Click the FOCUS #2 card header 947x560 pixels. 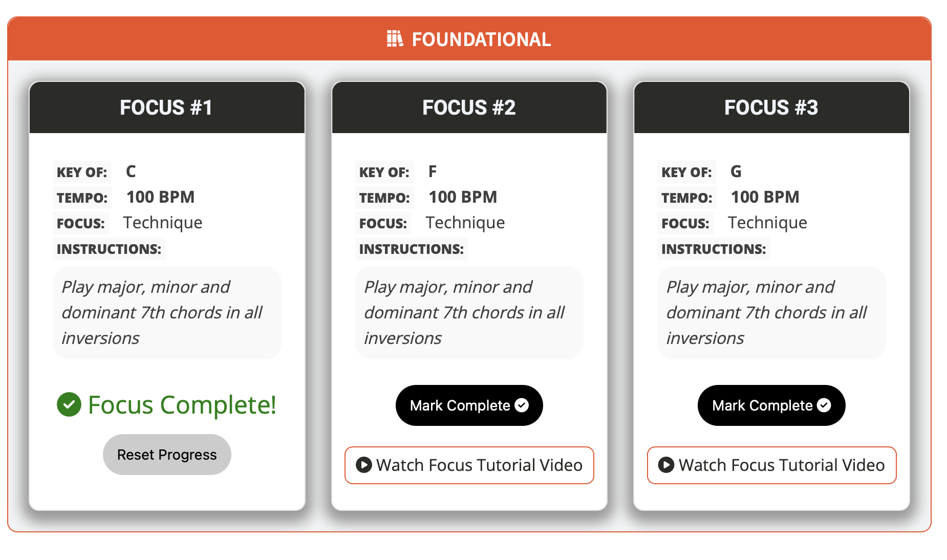point(469,107)
